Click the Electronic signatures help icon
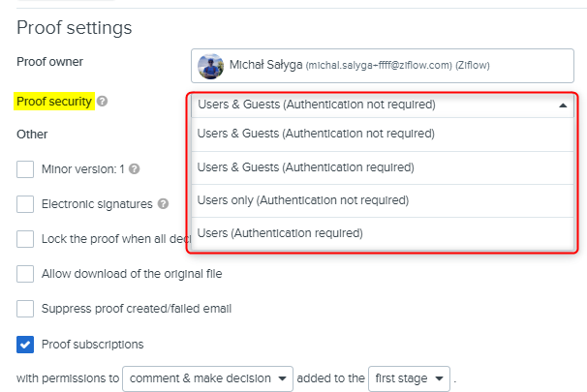Viewport: 587px width, 392px height. [164, 204]
